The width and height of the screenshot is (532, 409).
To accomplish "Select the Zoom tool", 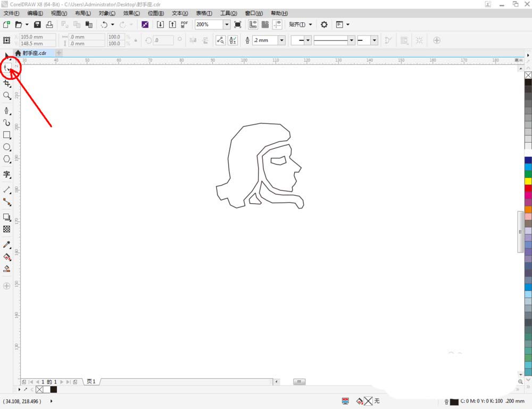I will tap(7, 96).
